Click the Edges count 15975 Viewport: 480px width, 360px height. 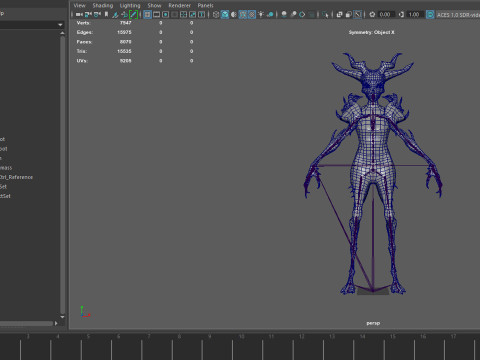click(x=124, y=32)
